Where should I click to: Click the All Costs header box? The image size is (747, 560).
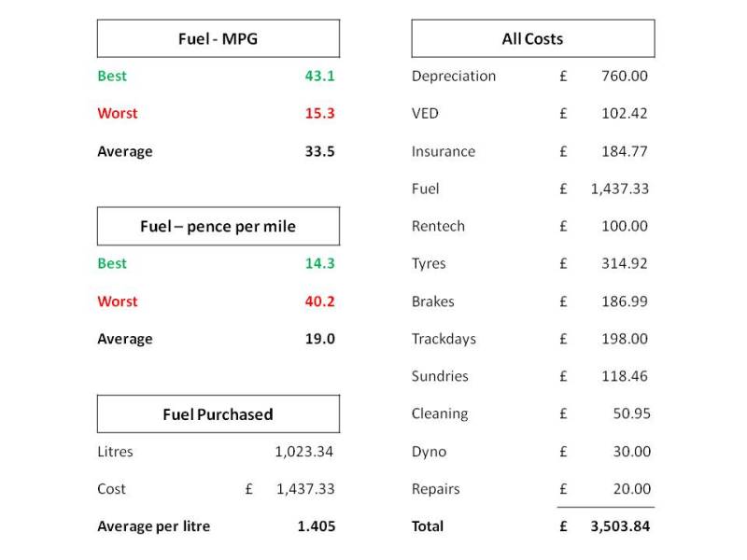coord(532,39)
